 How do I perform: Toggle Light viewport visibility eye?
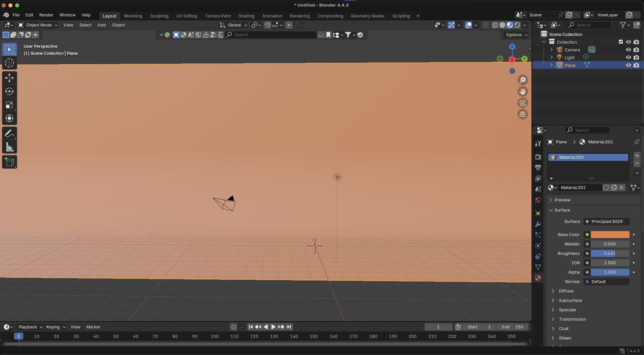(x=628, y=57)
